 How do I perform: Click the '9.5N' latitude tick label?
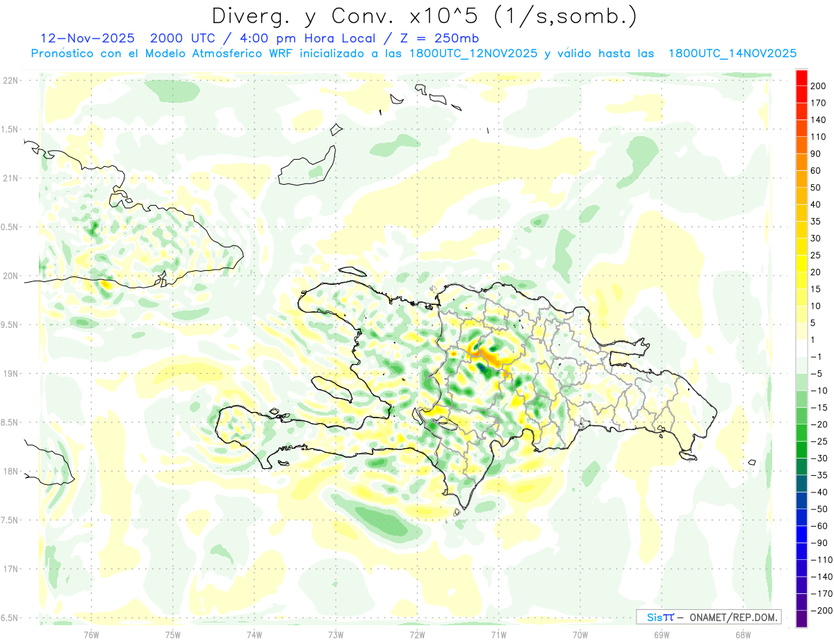pos(10,324)
